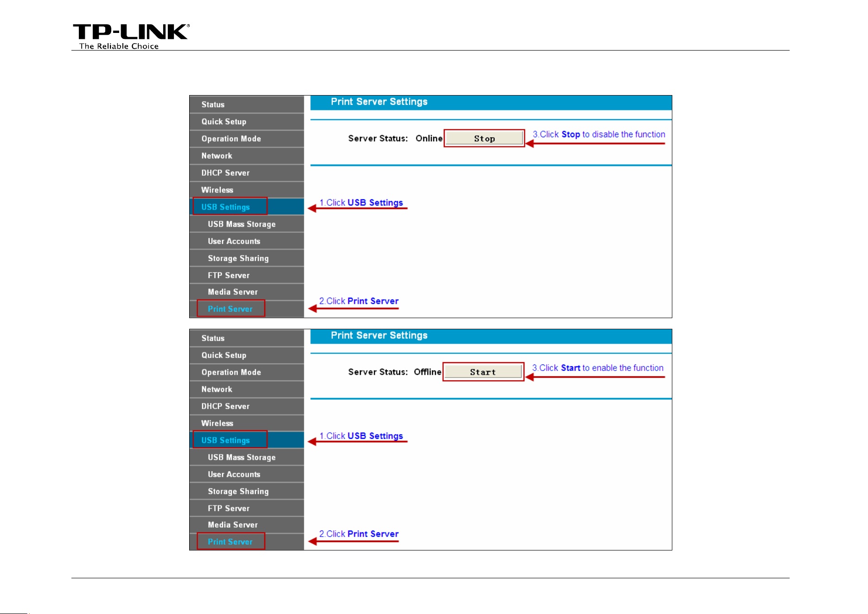Click the TP-LINK logo in the header
868x614 pixels.
(131, 36)
